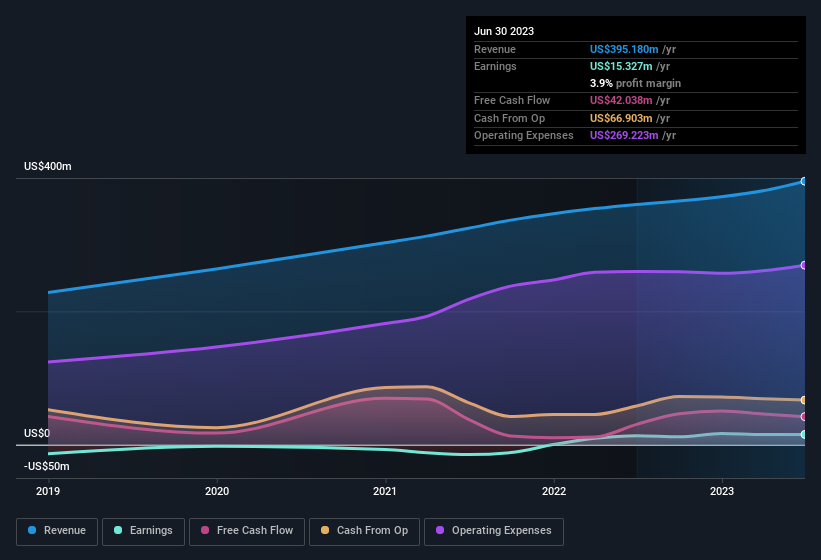Screen dimensions: 821x560
Task: Click the Jun 30 2023 tooltip date
Action: (504, 31)
